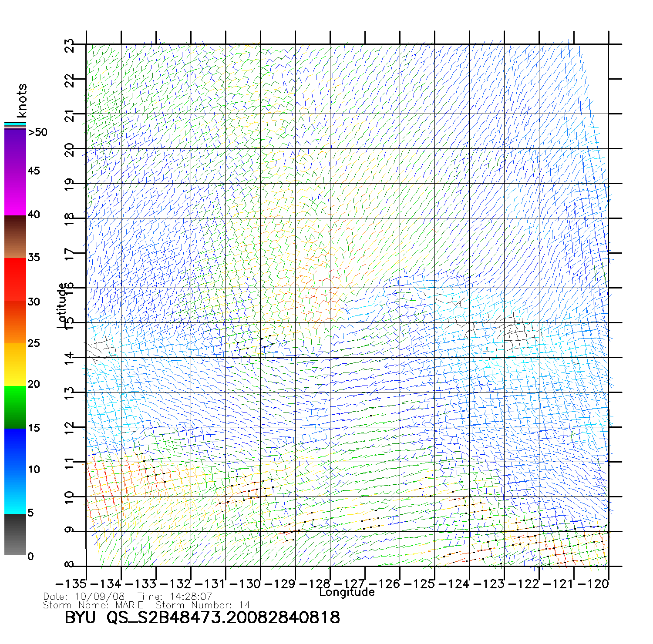This screenshot has height=644, width=653.
Task: Click the -128 longitude tick label
Action: 314,584
